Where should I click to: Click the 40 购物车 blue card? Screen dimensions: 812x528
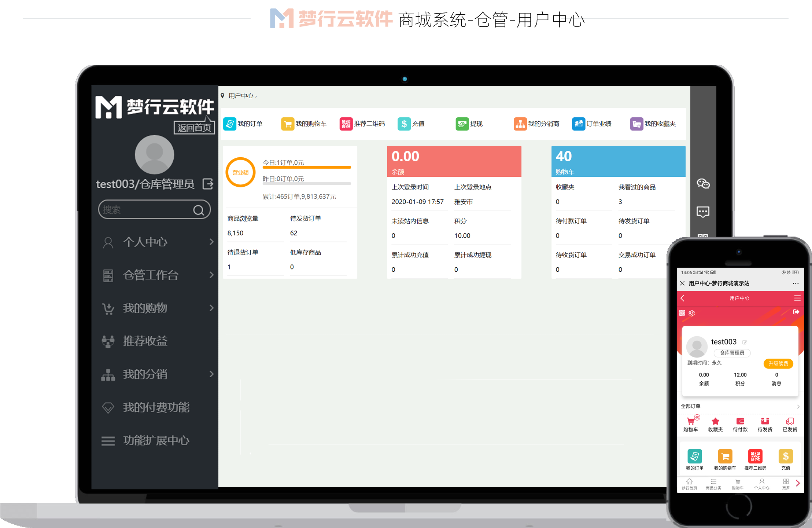(x=618, y=161)
